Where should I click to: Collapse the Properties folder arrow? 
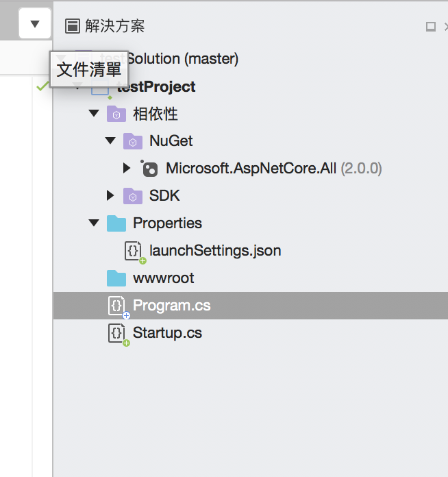pos(94,223)
